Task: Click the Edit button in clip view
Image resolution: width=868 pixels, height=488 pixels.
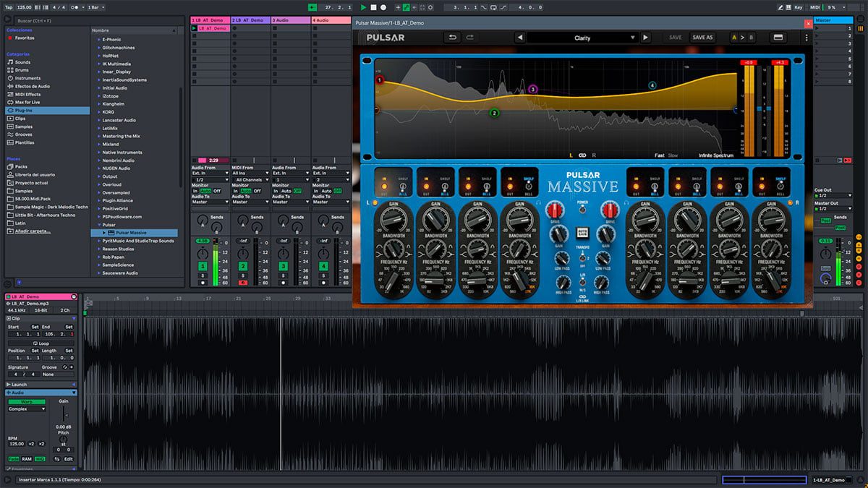Action: click(68, 458)
